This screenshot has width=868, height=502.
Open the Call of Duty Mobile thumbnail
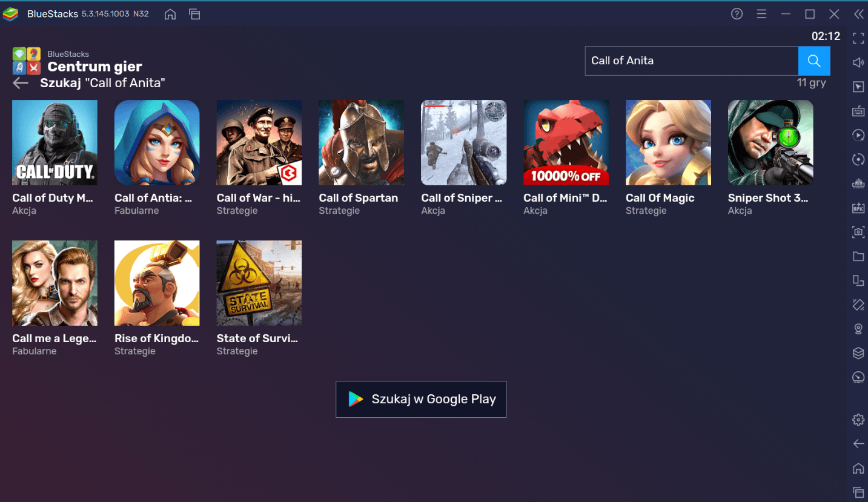[55, 142]
